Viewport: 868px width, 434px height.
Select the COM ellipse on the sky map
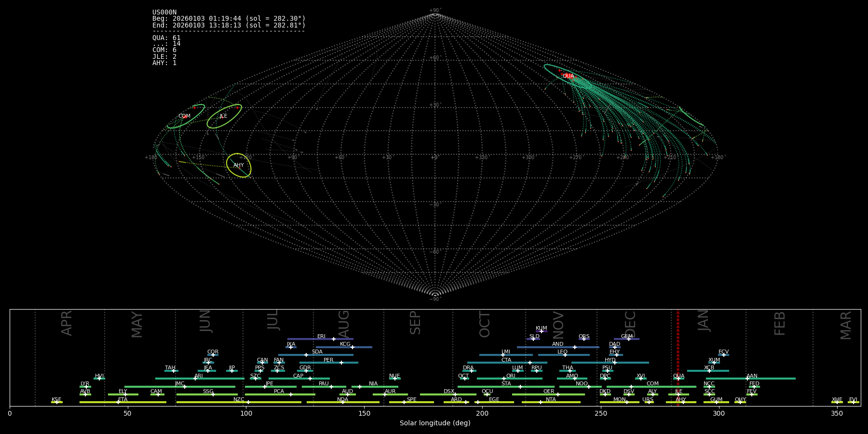pyautogui.click(x=186, y=116)
